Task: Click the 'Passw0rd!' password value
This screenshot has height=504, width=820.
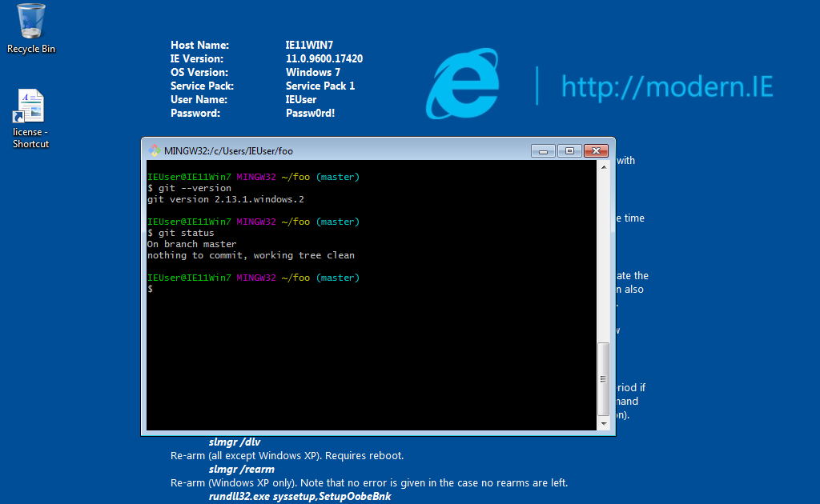Action: (310, 114)
